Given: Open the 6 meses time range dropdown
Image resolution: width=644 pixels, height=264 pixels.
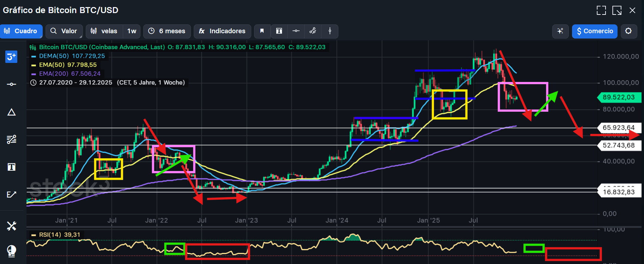Looking at the screenshot, I should (167, 31).
